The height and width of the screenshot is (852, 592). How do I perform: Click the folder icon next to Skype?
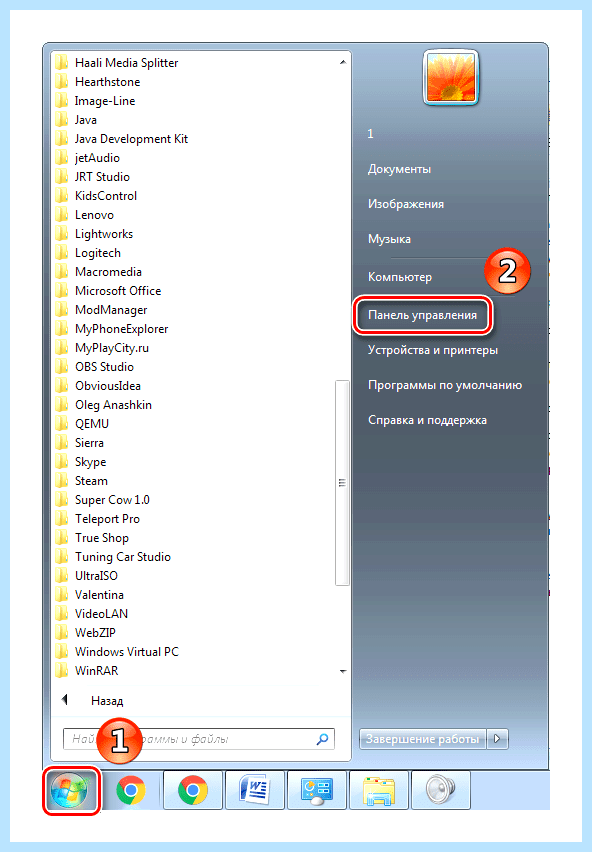click(x=61, y=462)
